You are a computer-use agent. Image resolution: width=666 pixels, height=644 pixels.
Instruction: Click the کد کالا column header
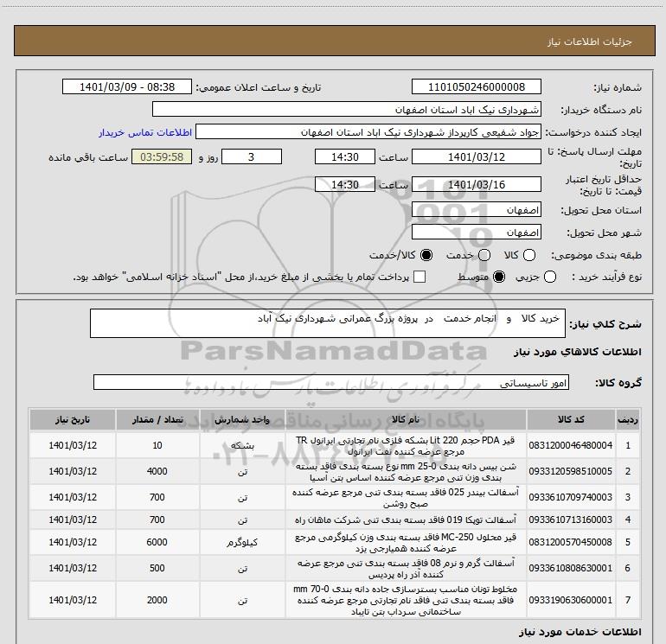(x=571, y=419)
